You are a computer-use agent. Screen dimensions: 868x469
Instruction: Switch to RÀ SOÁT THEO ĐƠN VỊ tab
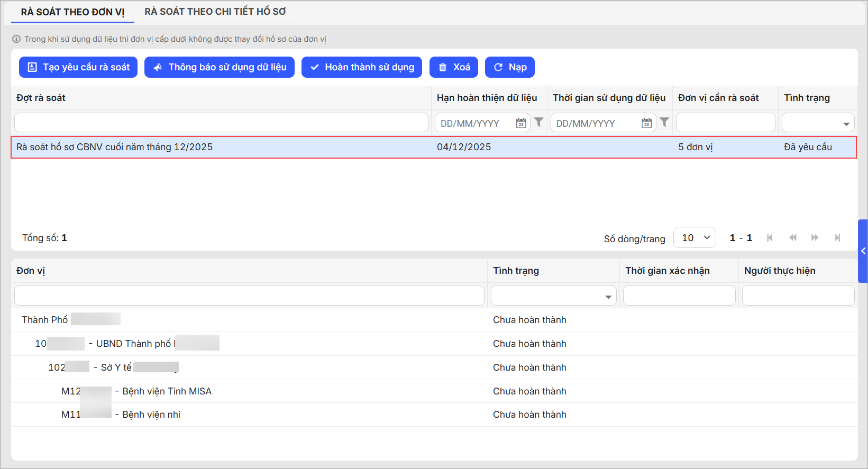(x=72, y=12)
